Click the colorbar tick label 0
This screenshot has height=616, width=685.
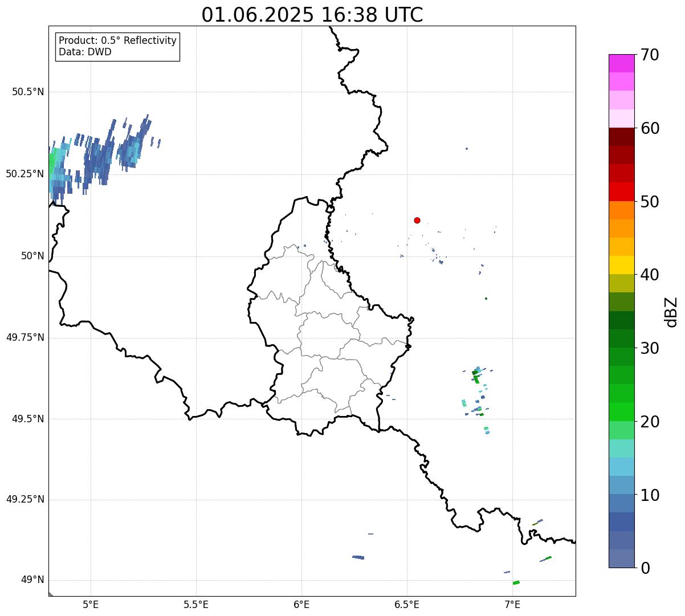pyautogui.click(x=646, y=568)
